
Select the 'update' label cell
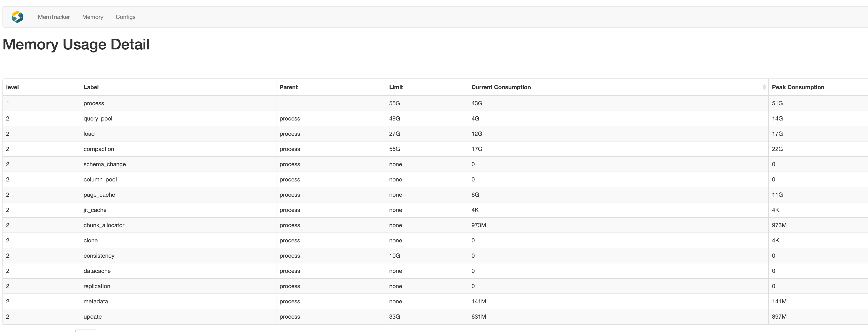[x=178, y=317]
